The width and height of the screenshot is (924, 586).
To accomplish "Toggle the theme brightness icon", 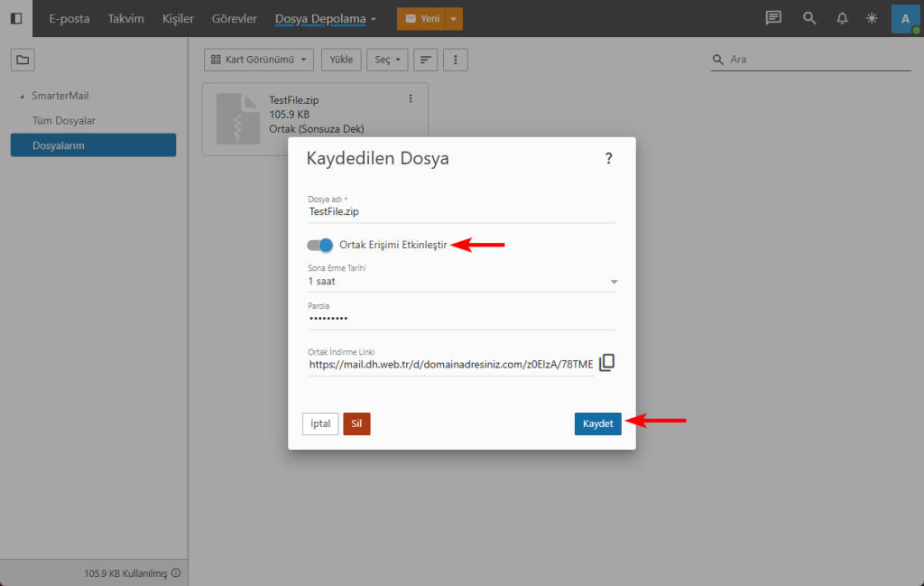I will coord(871,18).
